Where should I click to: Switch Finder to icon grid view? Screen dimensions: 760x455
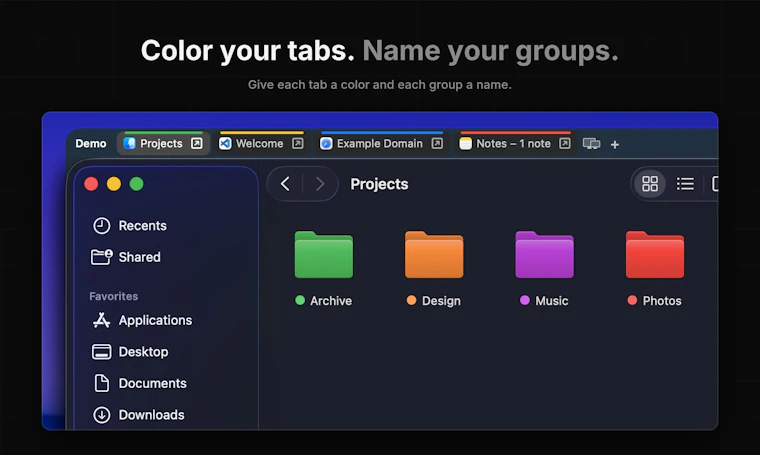point(650,184)
